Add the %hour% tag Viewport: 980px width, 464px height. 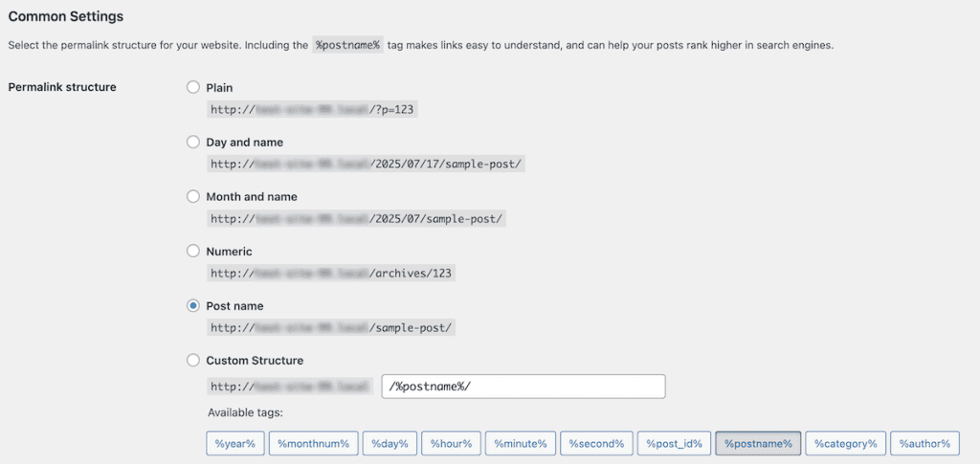(450, 443)
